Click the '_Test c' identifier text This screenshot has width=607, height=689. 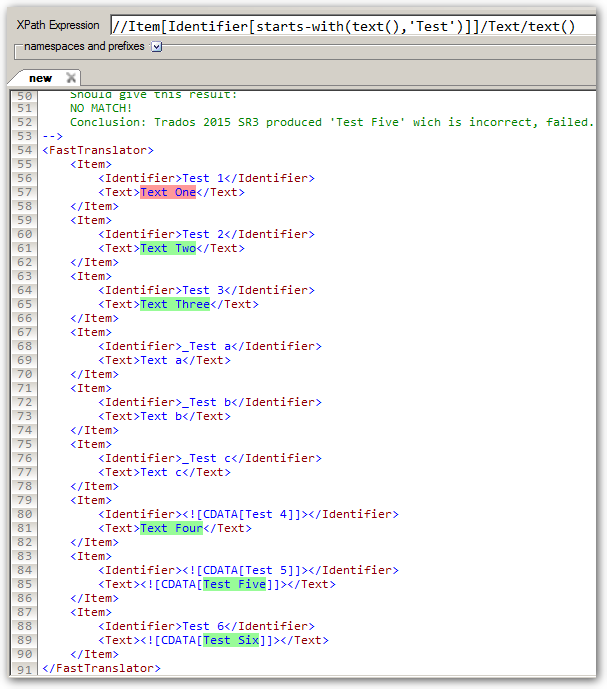[x=210, y=458]
